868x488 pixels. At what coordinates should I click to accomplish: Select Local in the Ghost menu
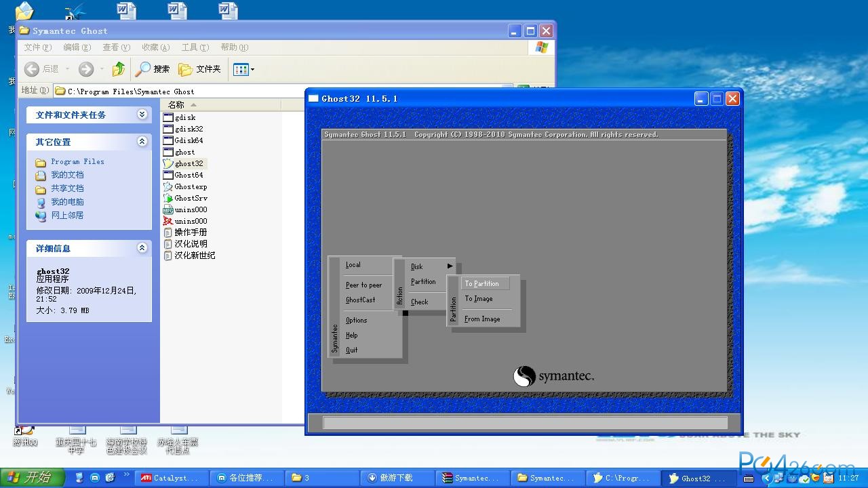tap(353, 265)
